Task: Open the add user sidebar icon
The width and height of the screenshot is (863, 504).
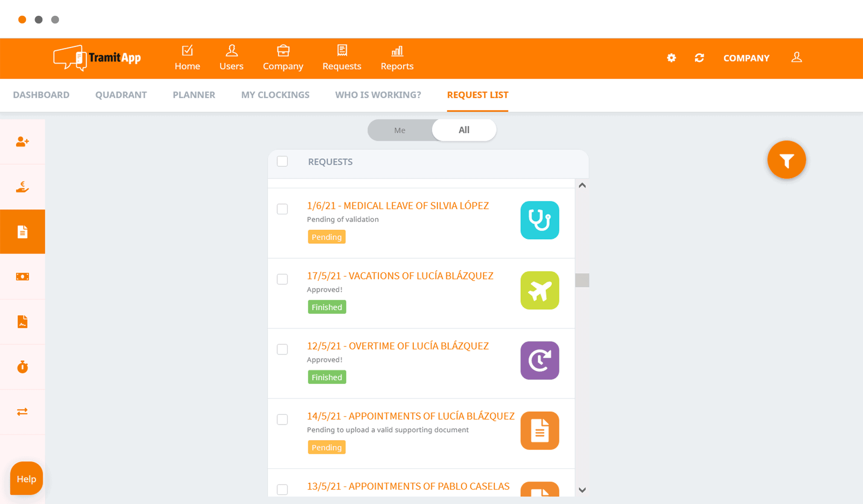Action: 23,142
